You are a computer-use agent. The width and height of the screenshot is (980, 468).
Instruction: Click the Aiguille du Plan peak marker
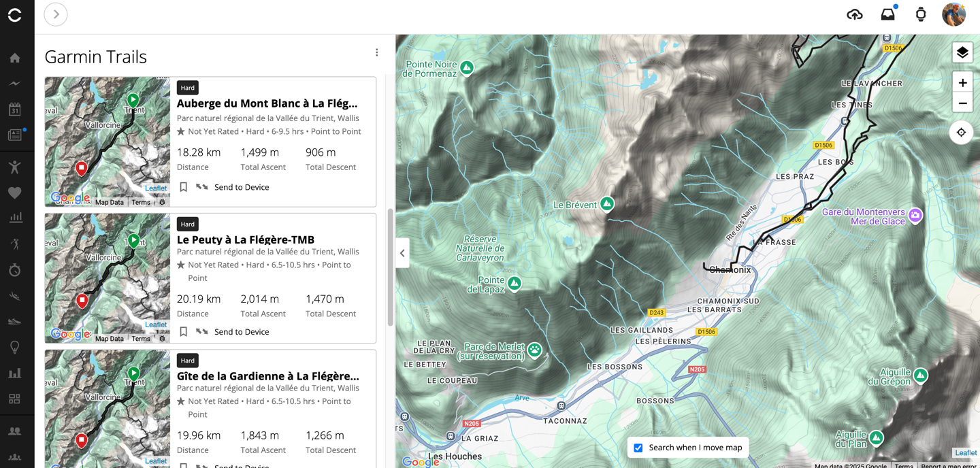pos(877,437)
